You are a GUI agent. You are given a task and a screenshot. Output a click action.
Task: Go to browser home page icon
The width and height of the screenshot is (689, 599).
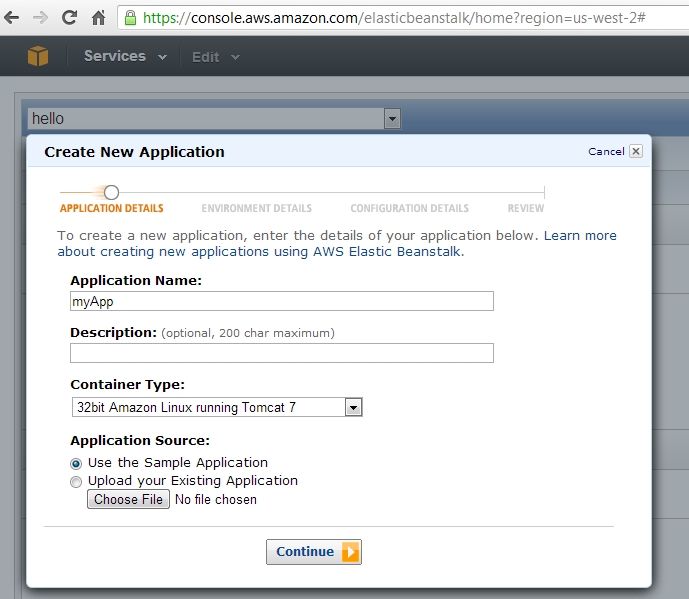pyautogui.click(x=98, y=18)
